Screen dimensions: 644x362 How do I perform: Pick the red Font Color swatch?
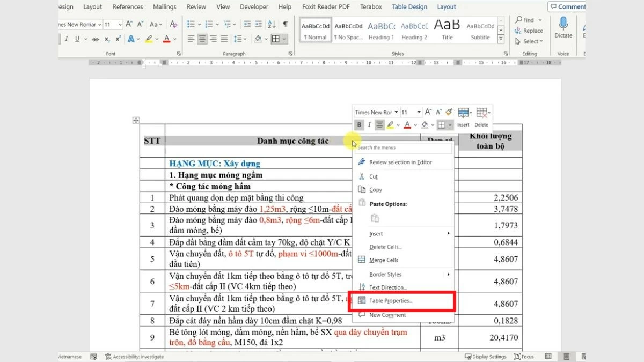coord(407,124)
